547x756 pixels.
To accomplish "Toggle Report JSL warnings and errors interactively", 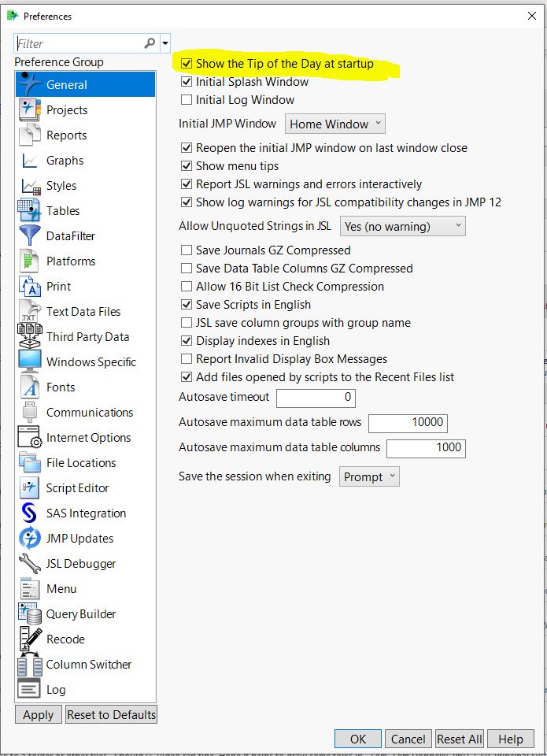I will [x=186, y=184].
